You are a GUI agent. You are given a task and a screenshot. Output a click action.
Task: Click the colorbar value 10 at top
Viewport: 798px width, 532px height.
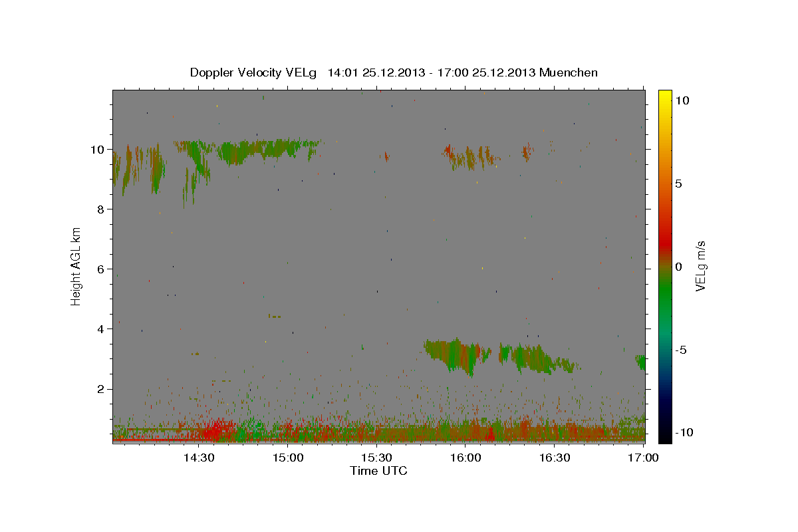coord(682,100)
